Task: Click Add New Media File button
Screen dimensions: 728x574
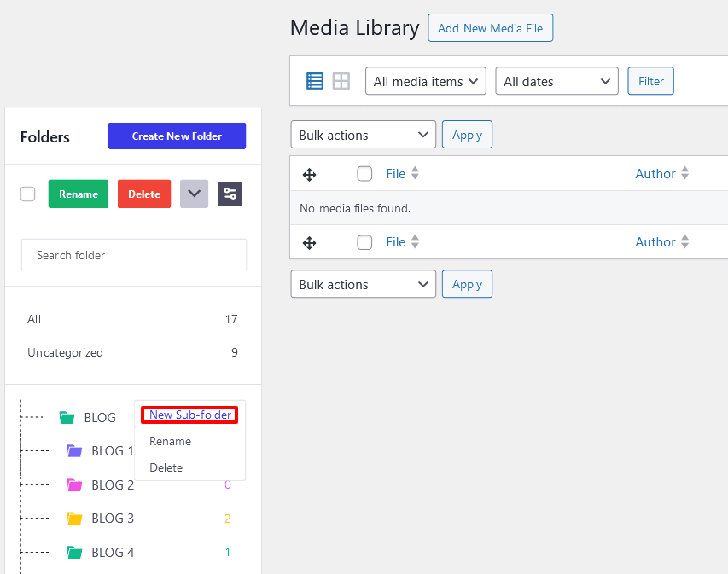Action: 490,28
